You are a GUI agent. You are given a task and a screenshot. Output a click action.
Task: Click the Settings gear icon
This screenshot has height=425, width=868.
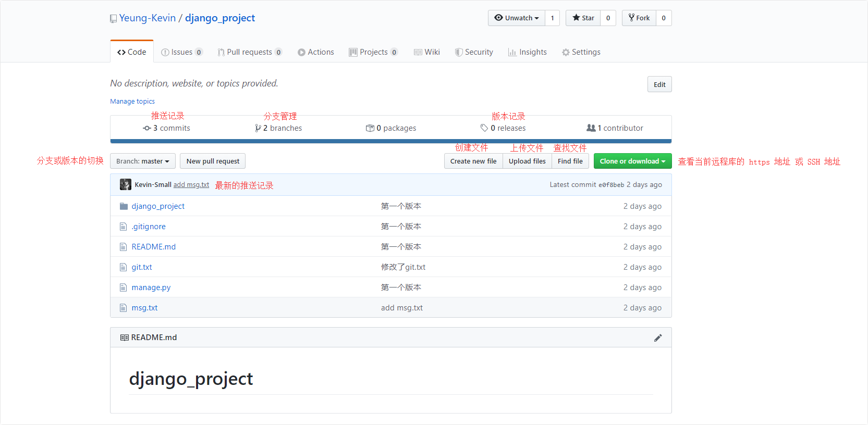(566, 52)
